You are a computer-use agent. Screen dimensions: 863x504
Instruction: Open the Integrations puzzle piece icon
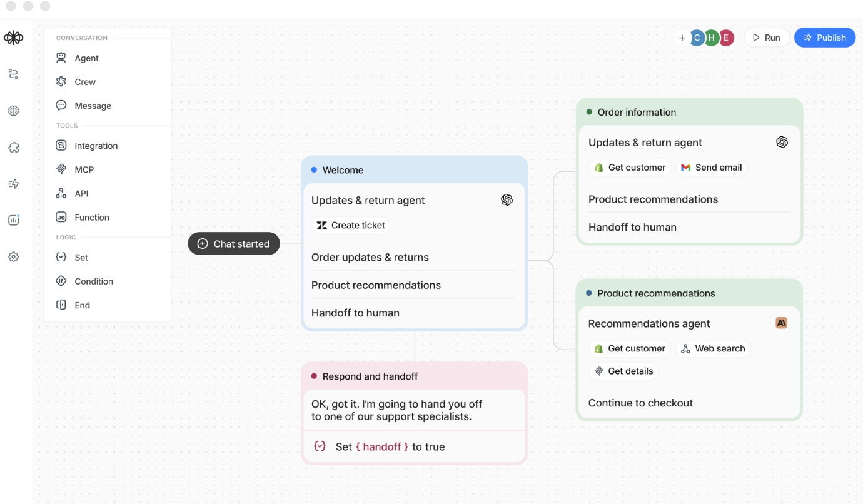[13, 147]
